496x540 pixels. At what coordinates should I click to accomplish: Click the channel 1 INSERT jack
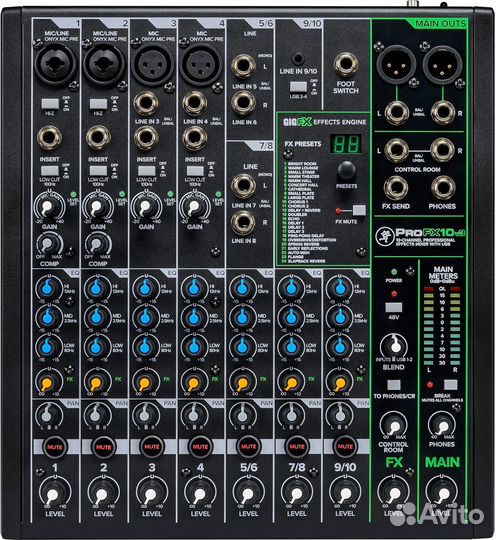coord(49,138)
